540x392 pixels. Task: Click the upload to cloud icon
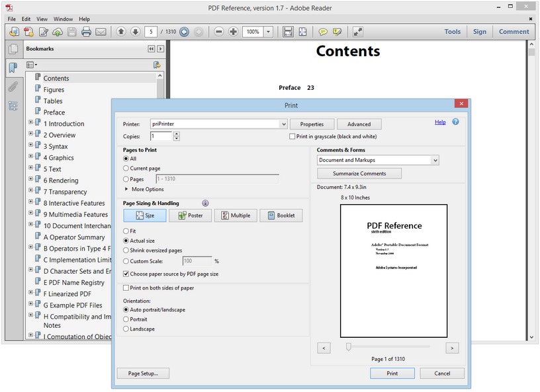(x=58, y=32)
